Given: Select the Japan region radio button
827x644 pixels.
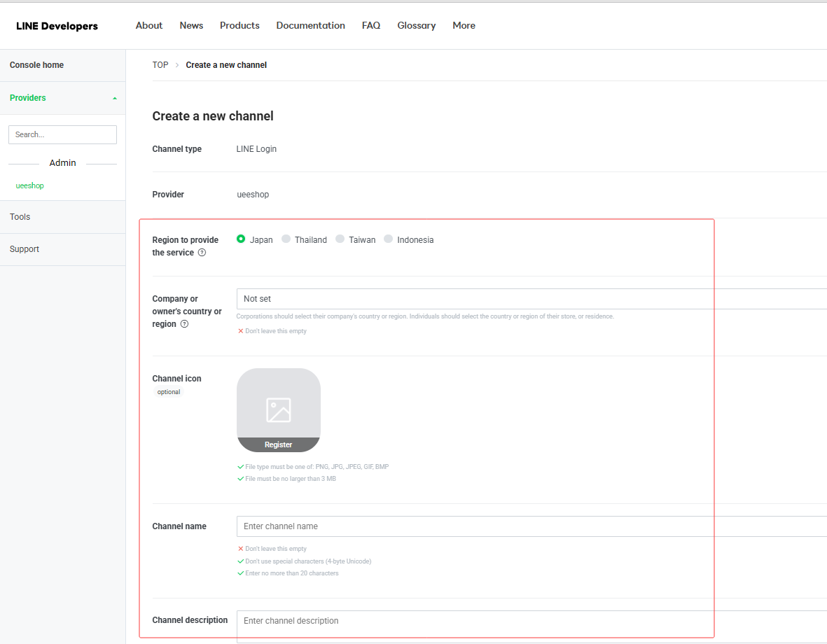Looking at the screenshot, I should click(241, 239).
